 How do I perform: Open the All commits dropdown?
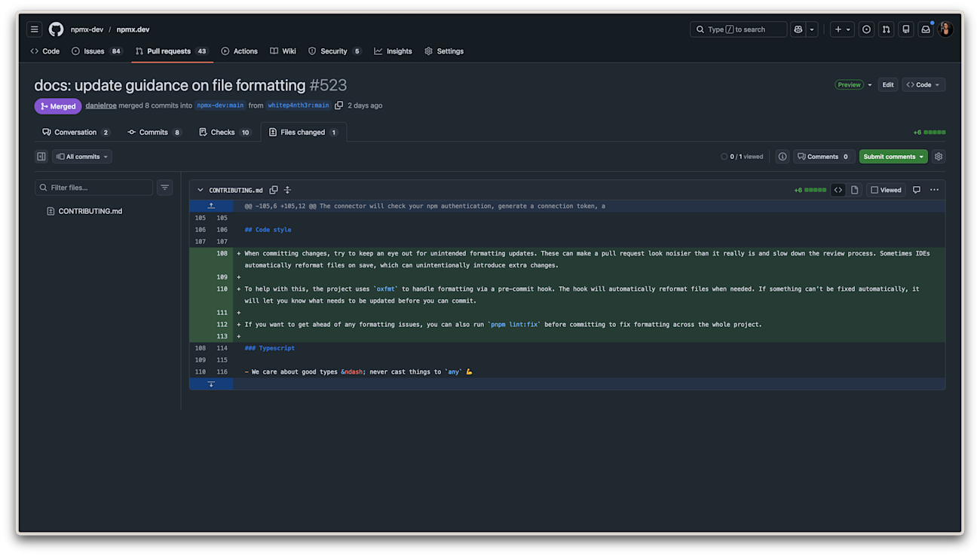(82, 157)
